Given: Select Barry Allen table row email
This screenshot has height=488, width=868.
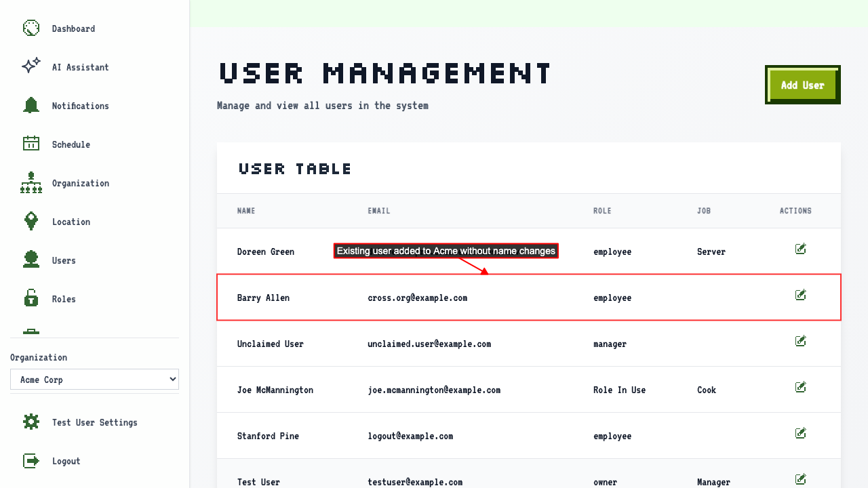Looking at the screenshot, I should (418, 298).
